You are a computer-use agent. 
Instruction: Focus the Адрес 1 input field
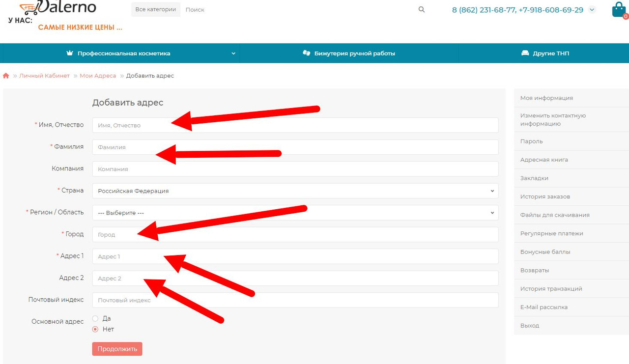295,256
